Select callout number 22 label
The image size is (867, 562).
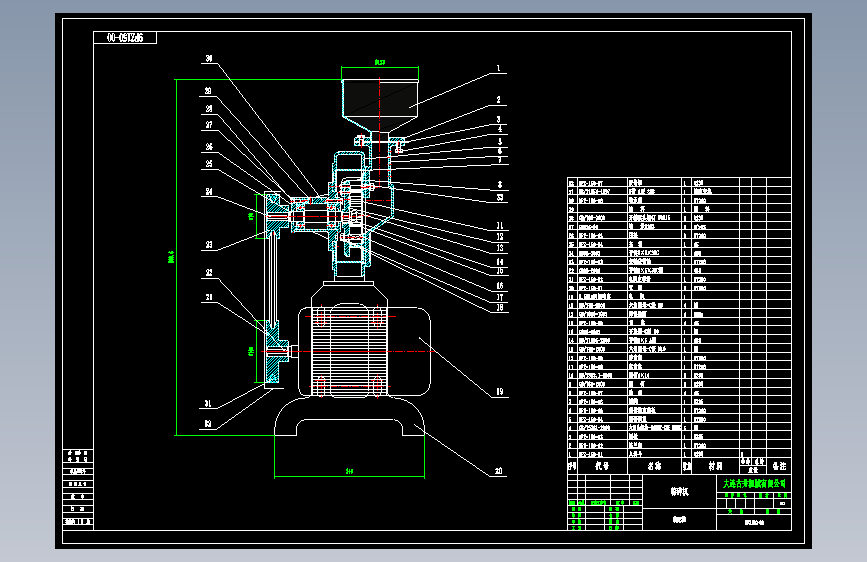(x=209, y=273)
